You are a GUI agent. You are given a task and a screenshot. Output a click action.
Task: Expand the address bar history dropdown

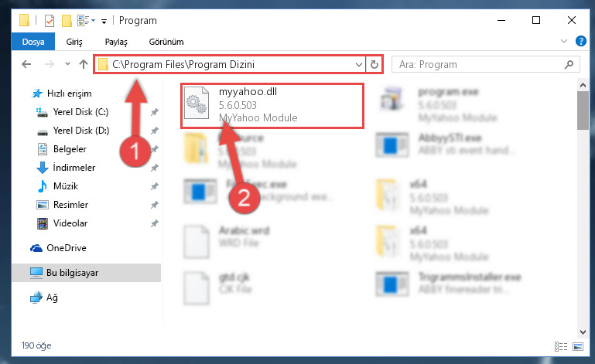[358, 64]
